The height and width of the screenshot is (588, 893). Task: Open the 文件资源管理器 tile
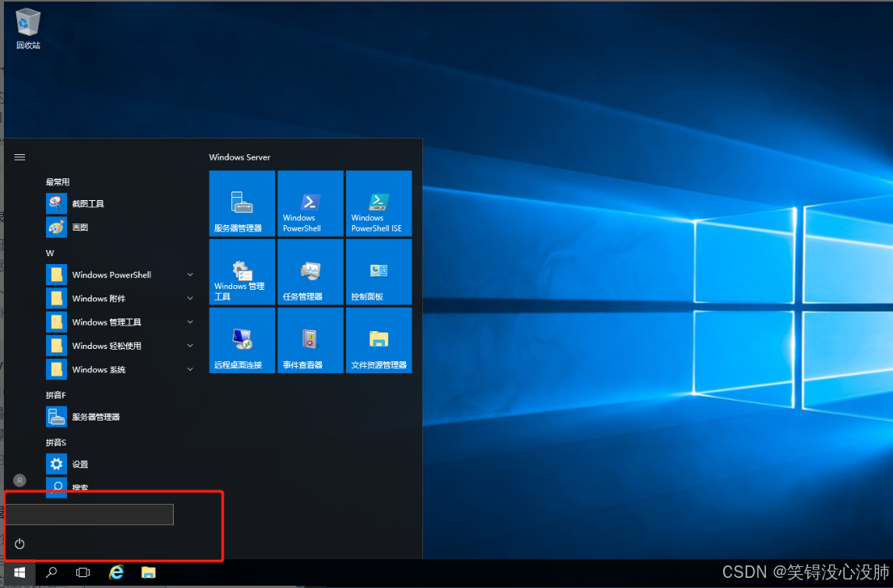coord(379,340)
